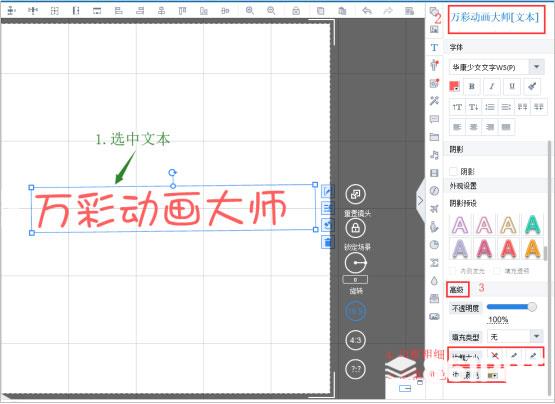Click the 高级 advanced section header
Viewport: 555px width, 404px height.
(457, 290)
